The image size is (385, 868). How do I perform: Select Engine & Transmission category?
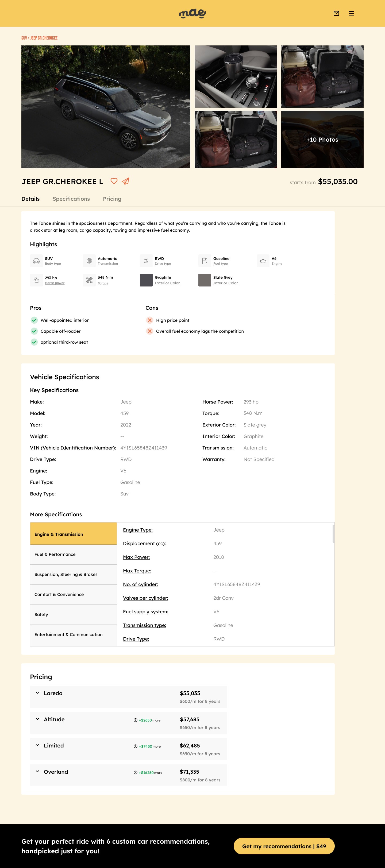(74, 534)
